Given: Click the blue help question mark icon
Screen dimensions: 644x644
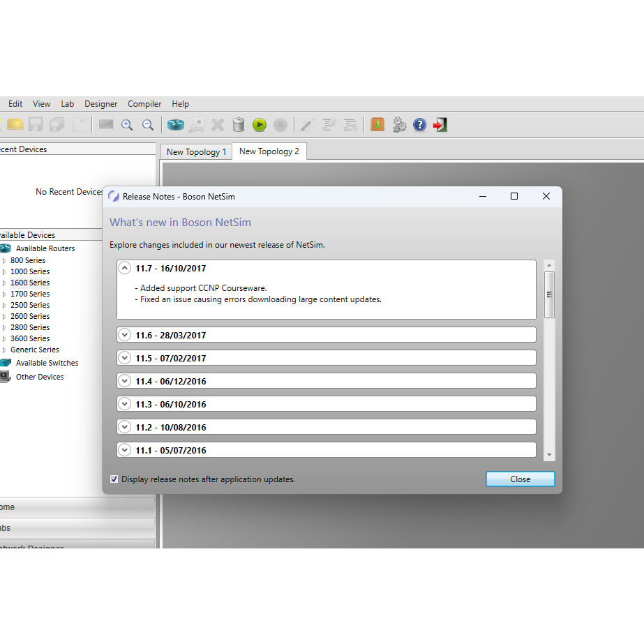Looking at the screenshot, I should coord(419,125).
